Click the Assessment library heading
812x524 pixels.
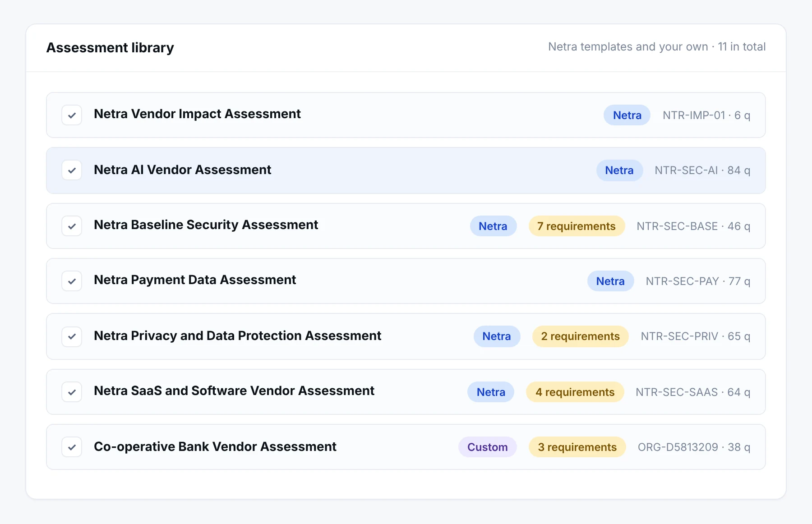click(x=110, y=47)
